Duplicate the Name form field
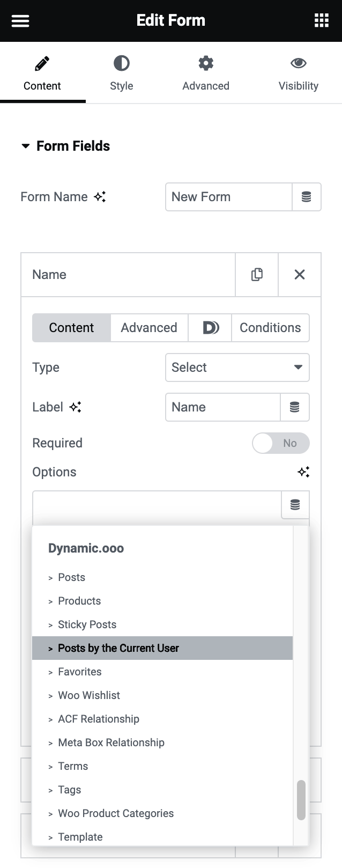 (256, 274)
